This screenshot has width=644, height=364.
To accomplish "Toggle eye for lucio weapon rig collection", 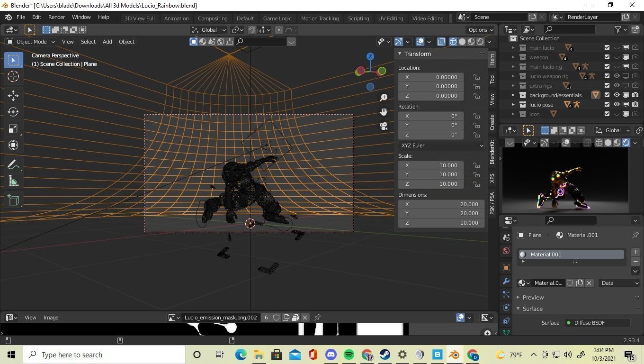I will 617,76.
